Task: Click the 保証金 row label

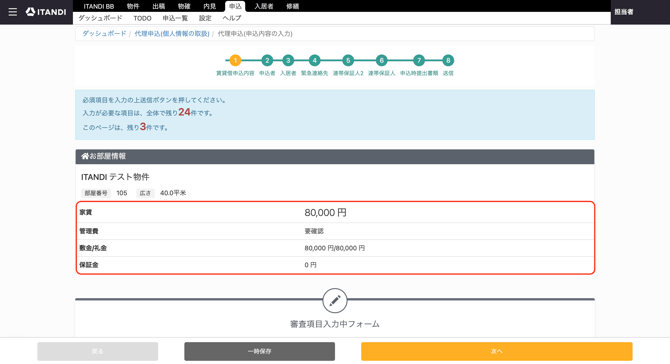Action: point(89,265)
